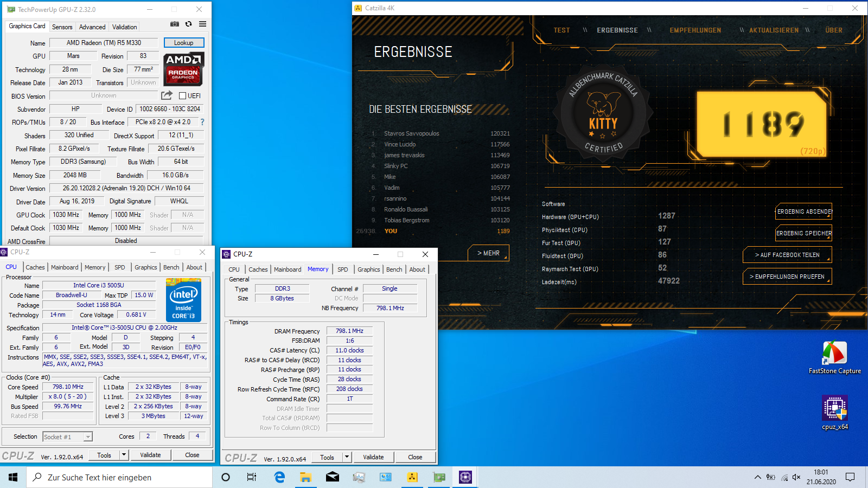Open the network tray icon
868x488 pixels.
784,477
